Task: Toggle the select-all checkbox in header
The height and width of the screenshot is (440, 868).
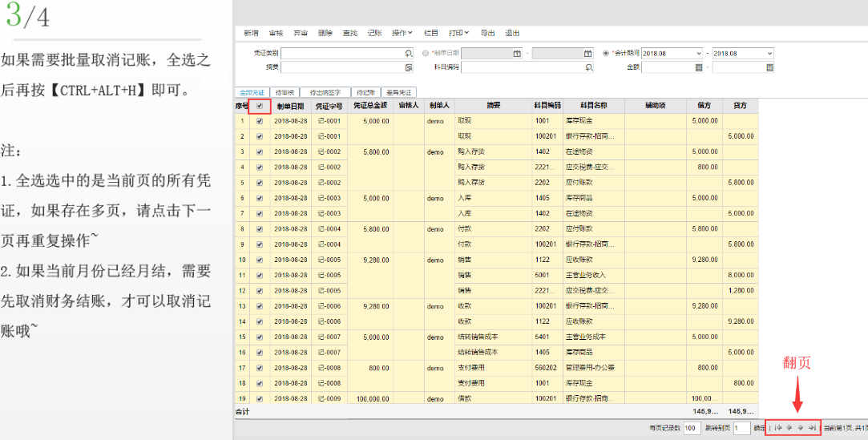Action: [260, 106]
